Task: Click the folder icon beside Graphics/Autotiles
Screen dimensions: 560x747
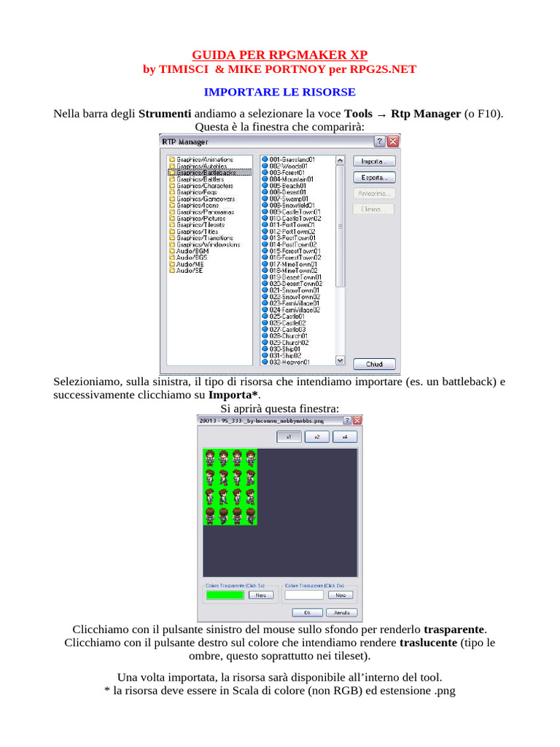Action: pos(172,166)
